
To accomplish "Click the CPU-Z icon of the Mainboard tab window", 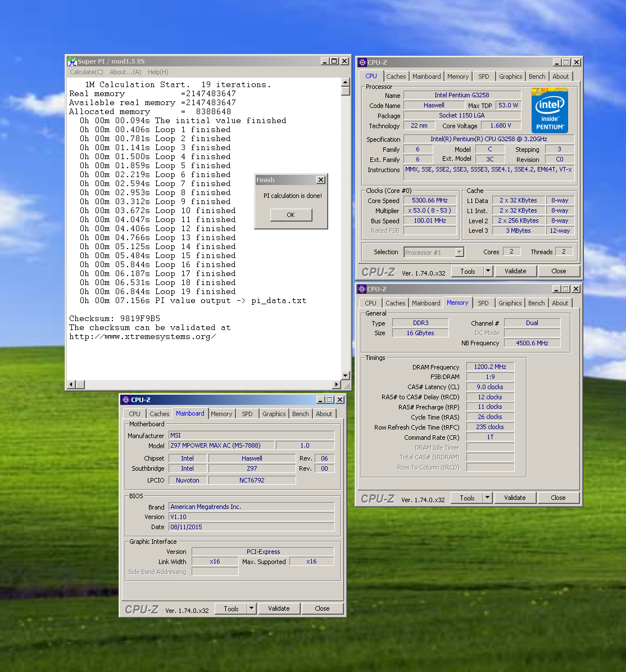I will click(125, 400).
